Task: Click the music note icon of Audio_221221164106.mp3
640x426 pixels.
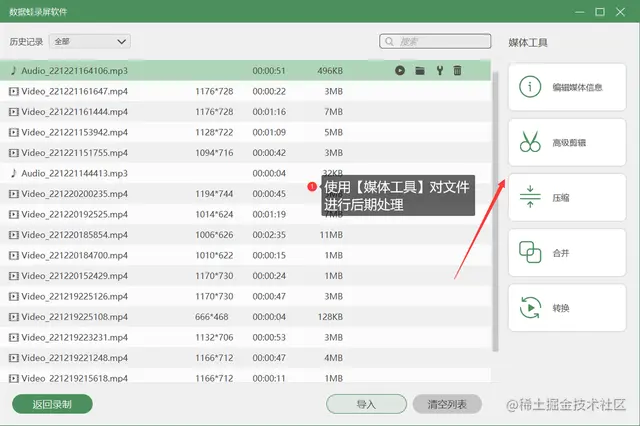Action: point(14,71)
